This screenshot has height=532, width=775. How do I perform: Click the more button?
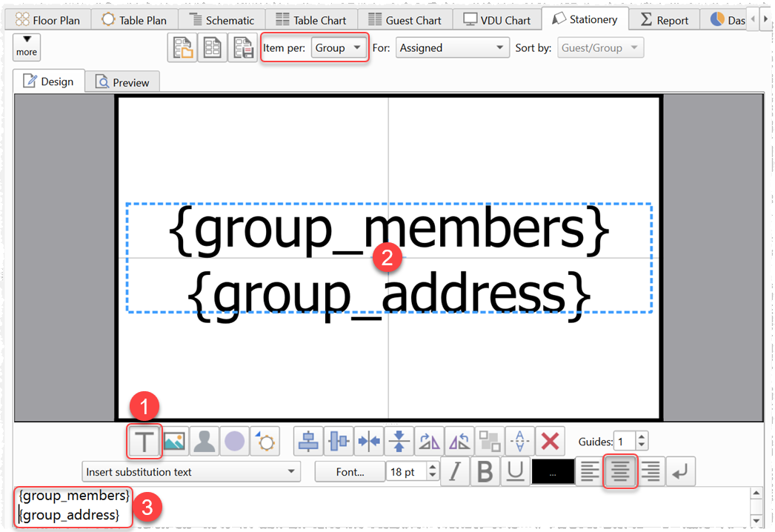[26, 47]
